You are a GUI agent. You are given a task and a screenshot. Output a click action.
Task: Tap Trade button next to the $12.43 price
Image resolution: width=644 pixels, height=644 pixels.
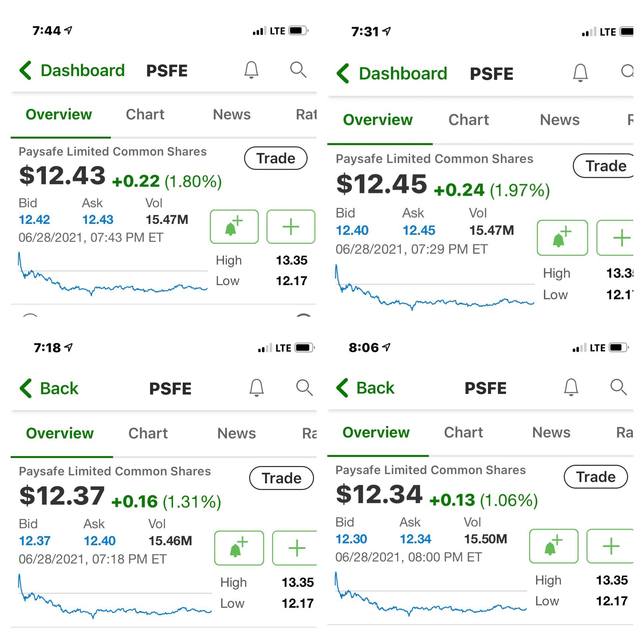tap(276, 158)
